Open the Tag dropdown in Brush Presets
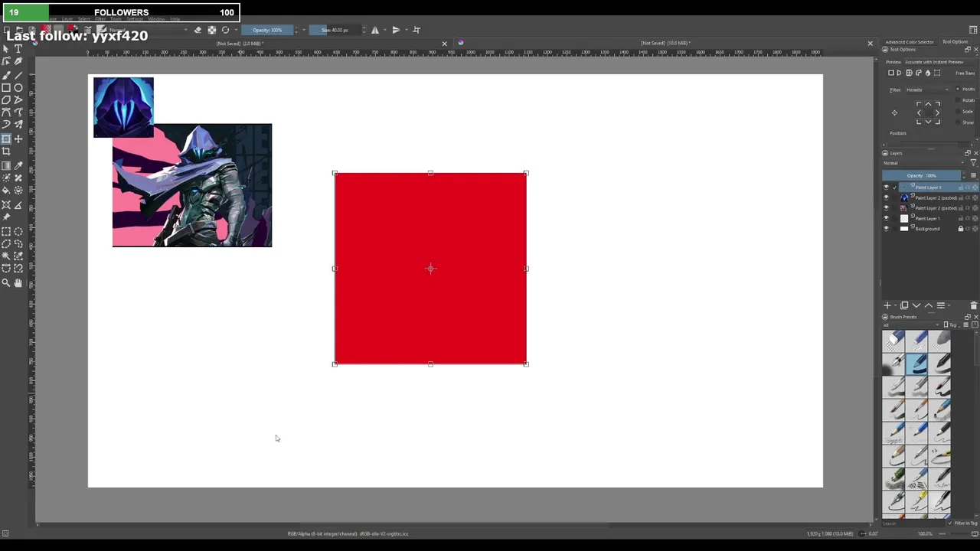 click(x=952, y=324)
